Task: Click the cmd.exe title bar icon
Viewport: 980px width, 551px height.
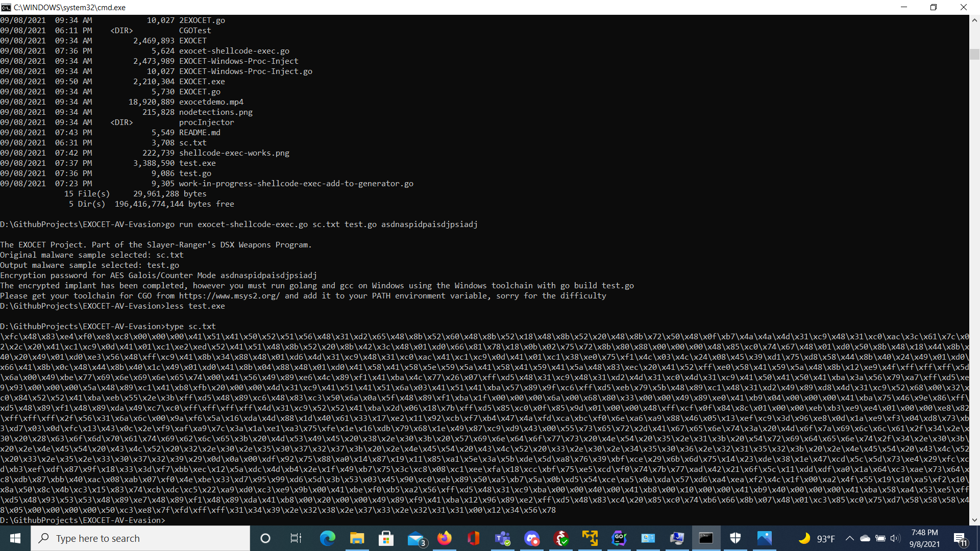Action: (6, 7)
